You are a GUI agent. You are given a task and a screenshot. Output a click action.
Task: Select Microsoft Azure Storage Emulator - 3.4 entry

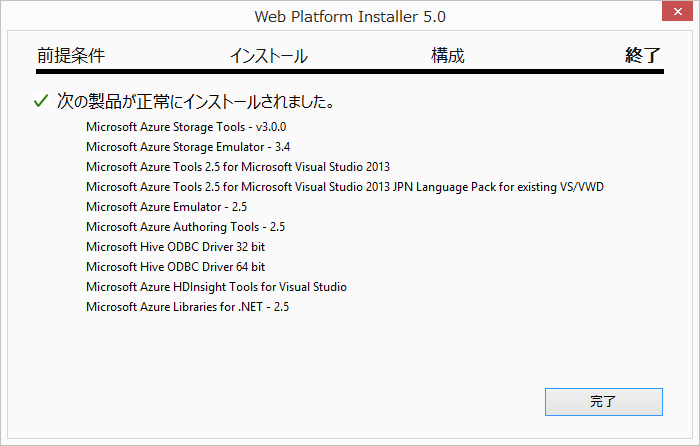click(188, 147)
